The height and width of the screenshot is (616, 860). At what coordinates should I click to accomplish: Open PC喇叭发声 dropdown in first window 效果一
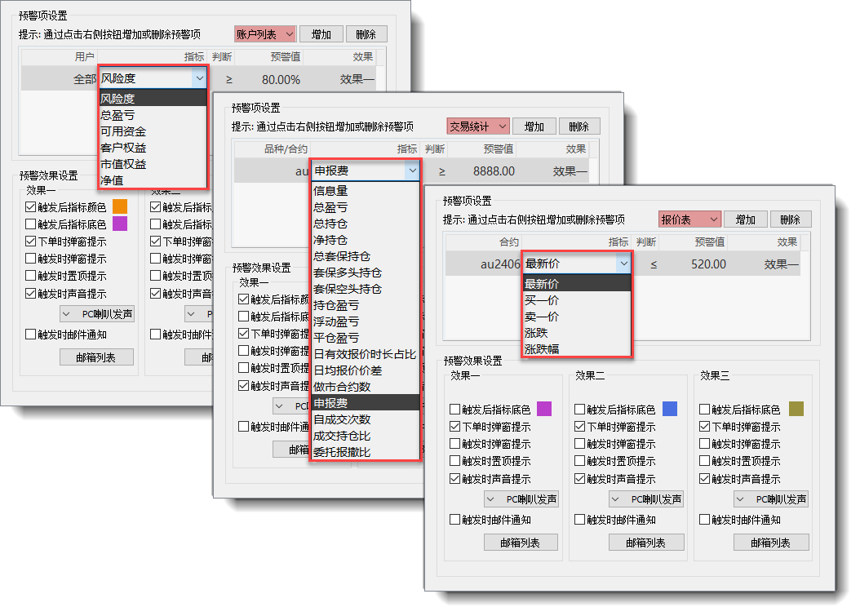click(x=96, y=314)
